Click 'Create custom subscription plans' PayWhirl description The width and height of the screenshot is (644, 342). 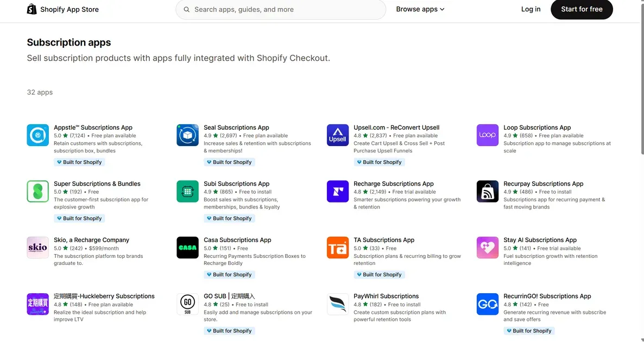coord(400,316)
